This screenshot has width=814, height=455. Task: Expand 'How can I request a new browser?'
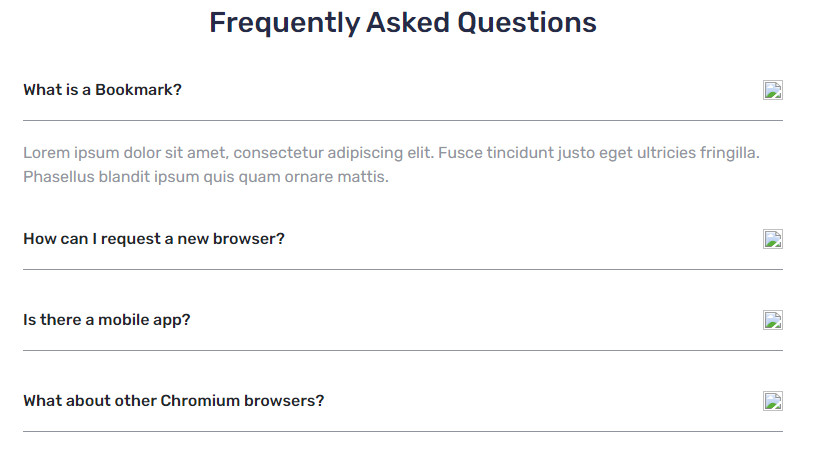403,239
